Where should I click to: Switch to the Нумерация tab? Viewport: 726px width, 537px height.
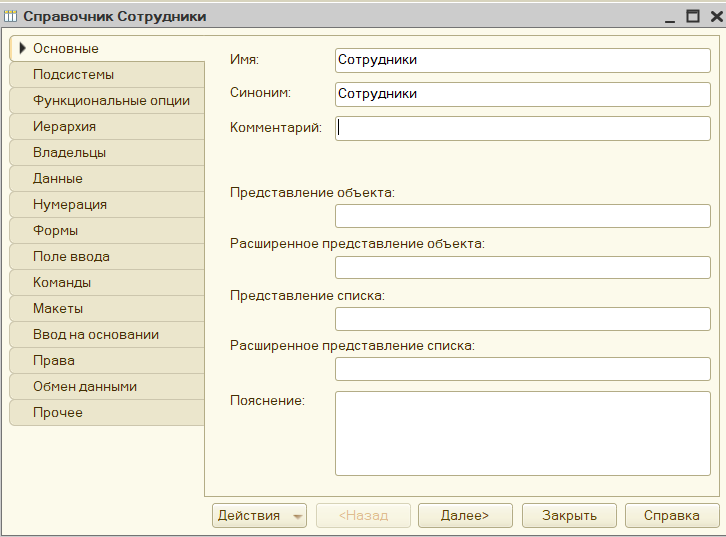coord(107,204)
